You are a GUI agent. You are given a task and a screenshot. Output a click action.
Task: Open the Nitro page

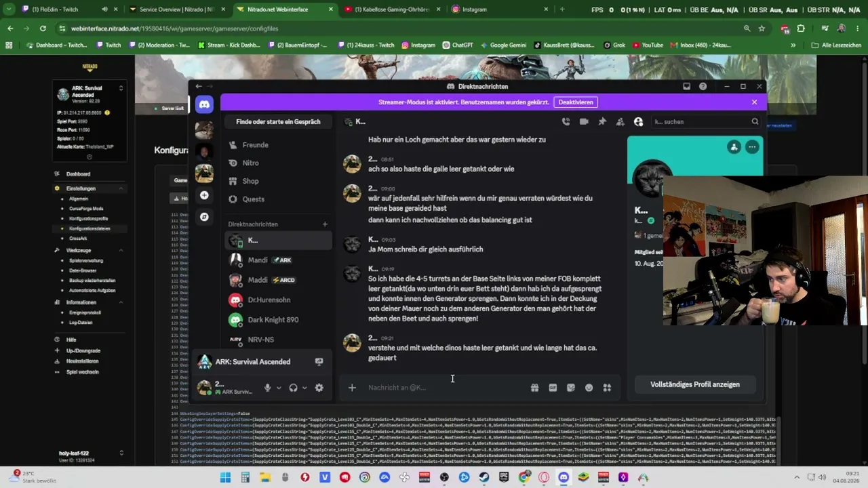(278, 163)
